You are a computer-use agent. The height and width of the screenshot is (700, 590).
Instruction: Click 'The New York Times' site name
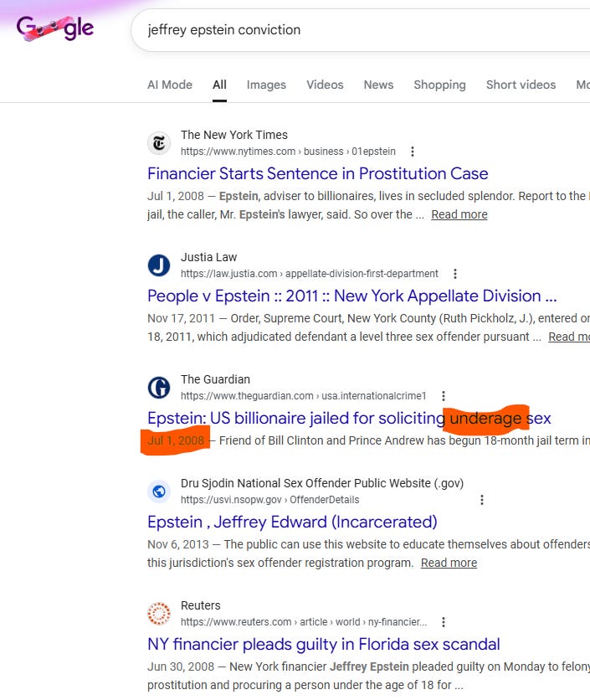click(x=233, y=135)
